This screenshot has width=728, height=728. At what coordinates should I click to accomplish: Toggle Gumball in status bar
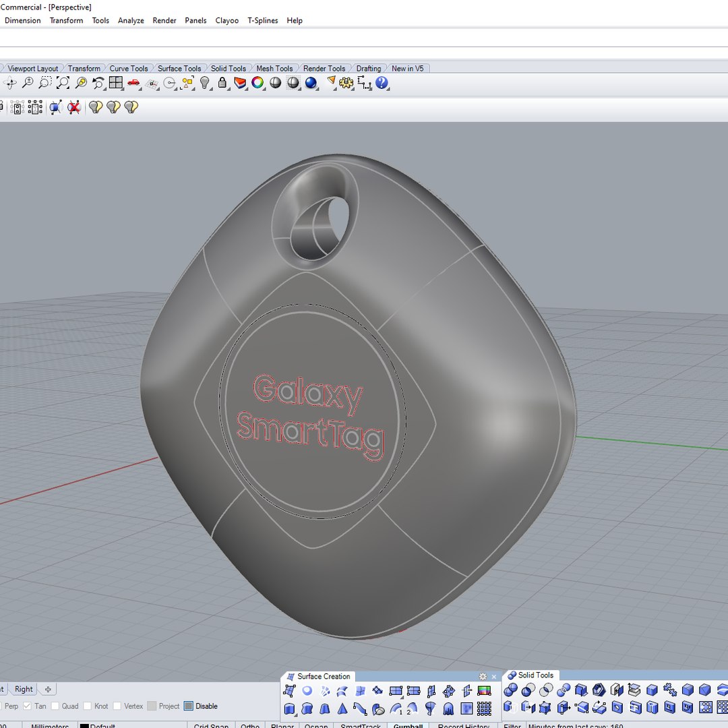click(x=408, y=725)
